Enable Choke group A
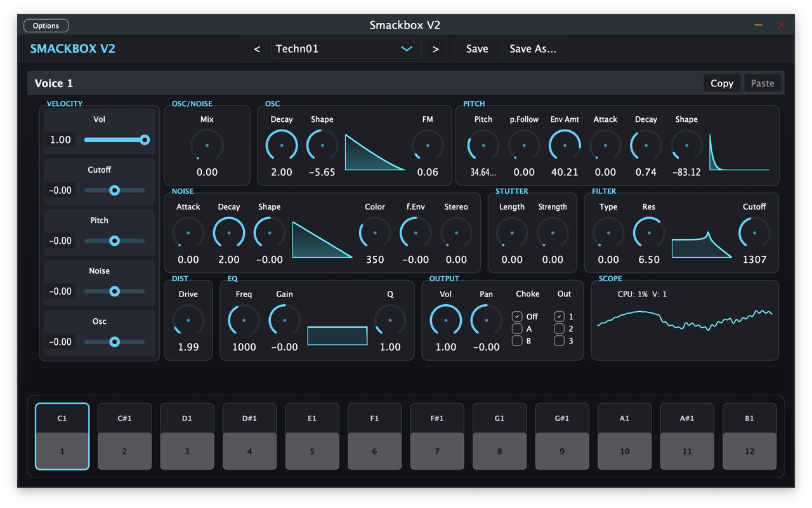812x508 pixels. tap(517, 328)
